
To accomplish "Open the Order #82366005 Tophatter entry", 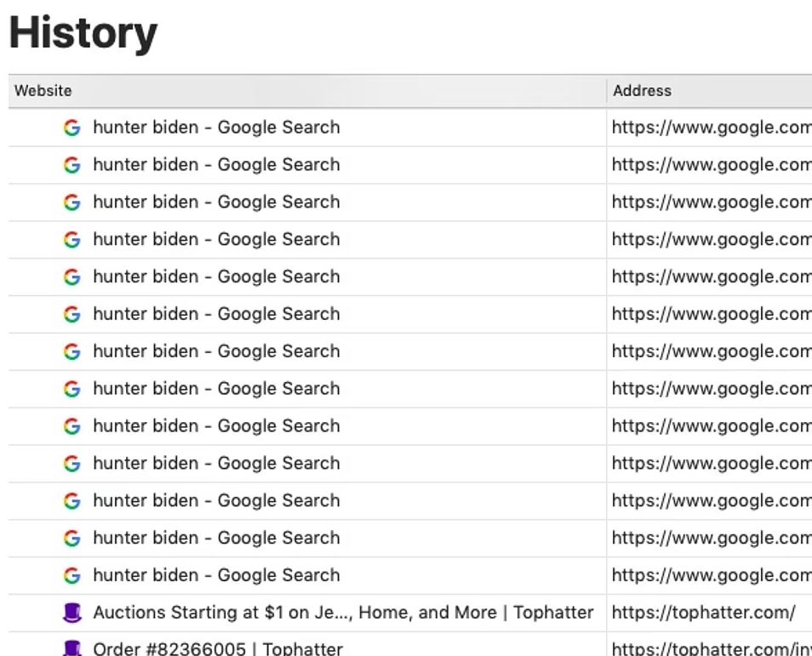I will coord(217,648).
